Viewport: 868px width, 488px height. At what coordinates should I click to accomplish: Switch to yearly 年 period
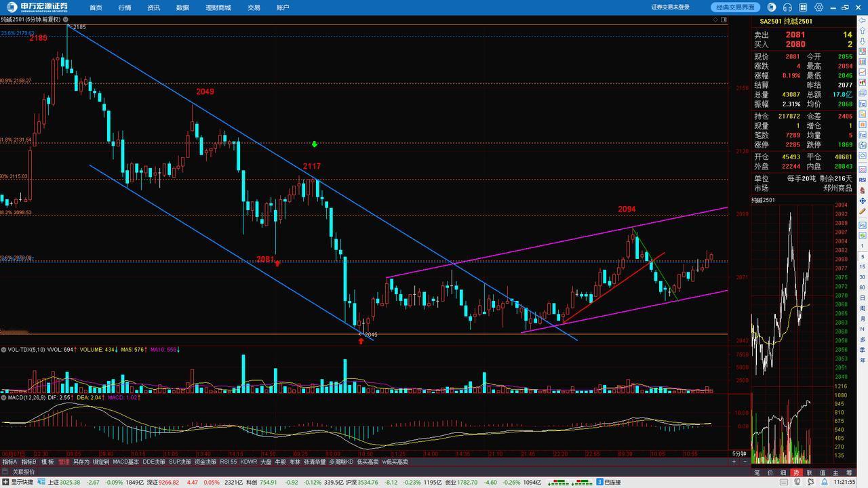pos(863,360)
